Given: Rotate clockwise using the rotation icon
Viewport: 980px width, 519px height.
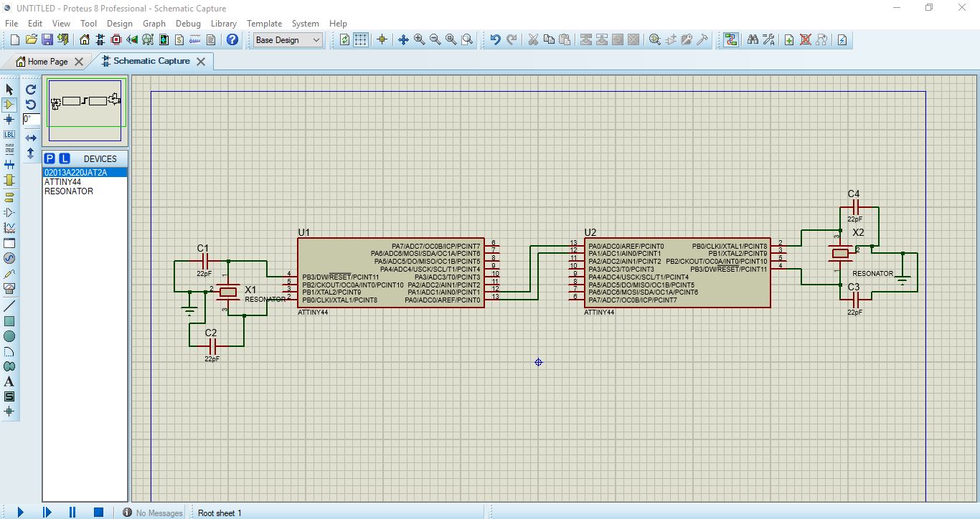Looking at the screenshot, I should coord(31,90).
